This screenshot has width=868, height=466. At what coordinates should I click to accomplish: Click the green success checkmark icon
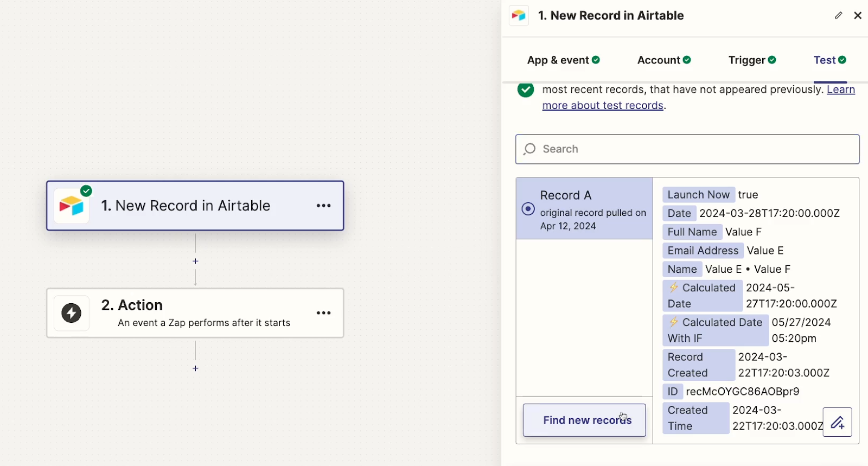pyautogui.click(x=526, y=90)
